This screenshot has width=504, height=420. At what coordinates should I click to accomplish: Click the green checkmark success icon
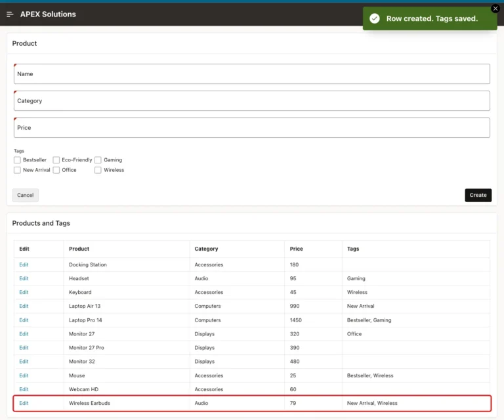[x=375, y=18]
